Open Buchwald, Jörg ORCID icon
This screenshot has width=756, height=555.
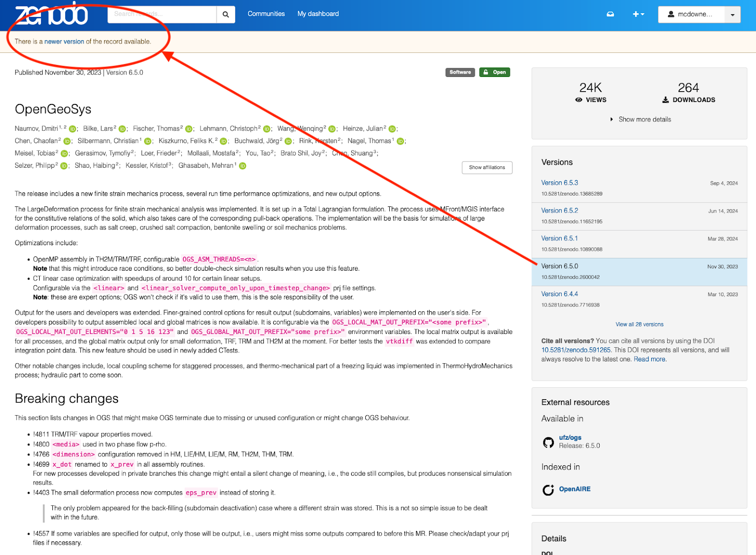point(288,141)
